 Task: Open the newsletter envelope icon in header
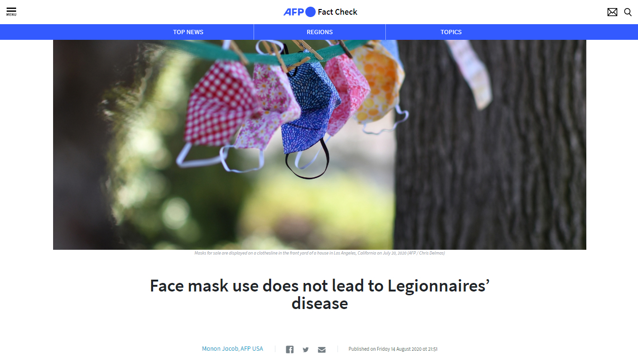pos(612,12)
